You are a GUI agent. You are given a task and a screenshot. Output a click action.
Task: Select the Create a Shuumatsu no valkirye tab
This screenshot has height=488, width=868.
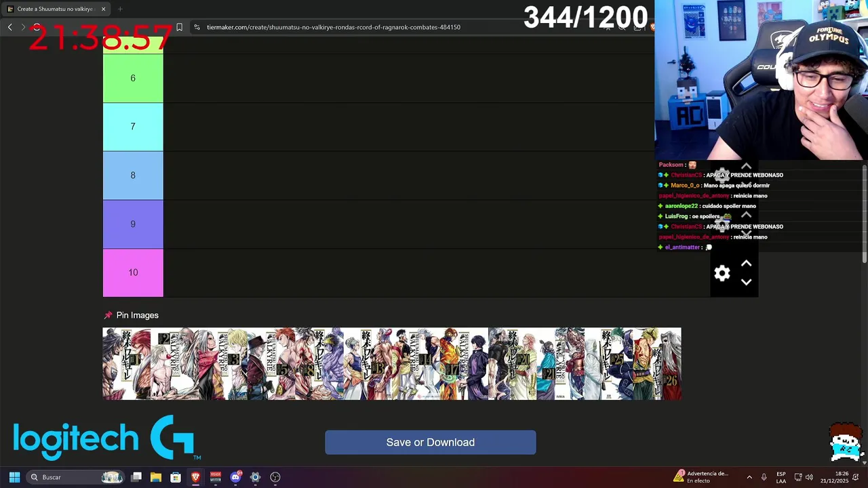coord(55,9)
